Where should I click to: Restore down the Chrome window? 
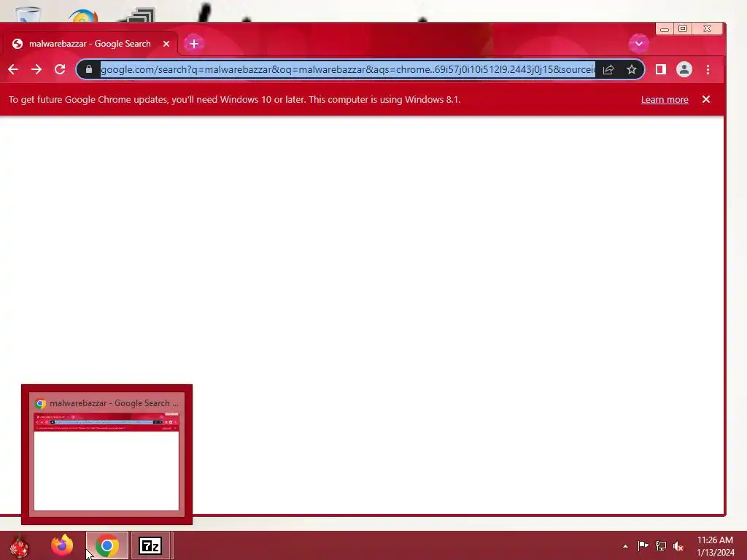coord(683,29)
